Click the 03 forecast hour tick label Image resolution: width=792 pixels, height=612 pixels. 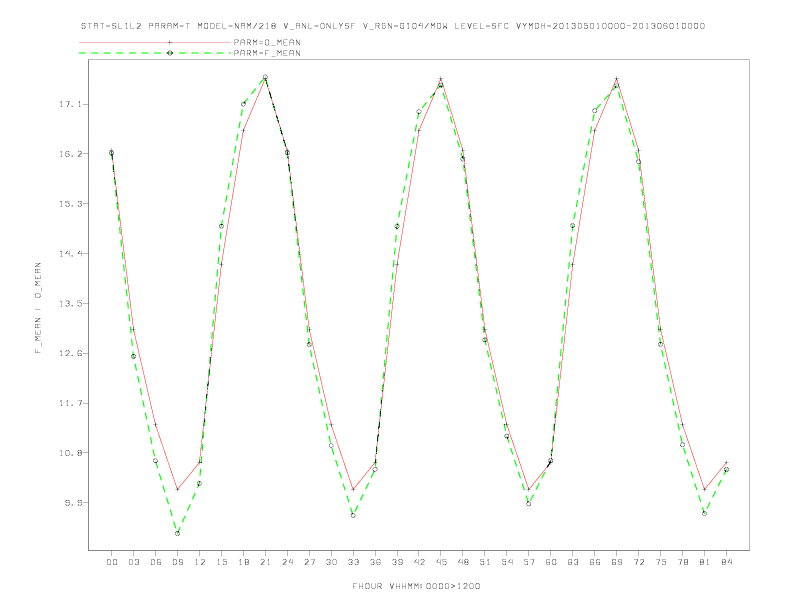click(133, 562)
